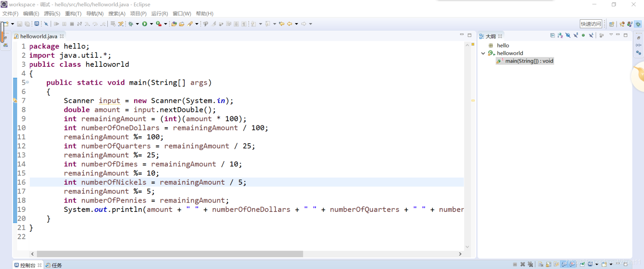Screen dimensions: 644x269
Task: Toggle alphabetical Sort in outline panel
Action: click(560, 35)
